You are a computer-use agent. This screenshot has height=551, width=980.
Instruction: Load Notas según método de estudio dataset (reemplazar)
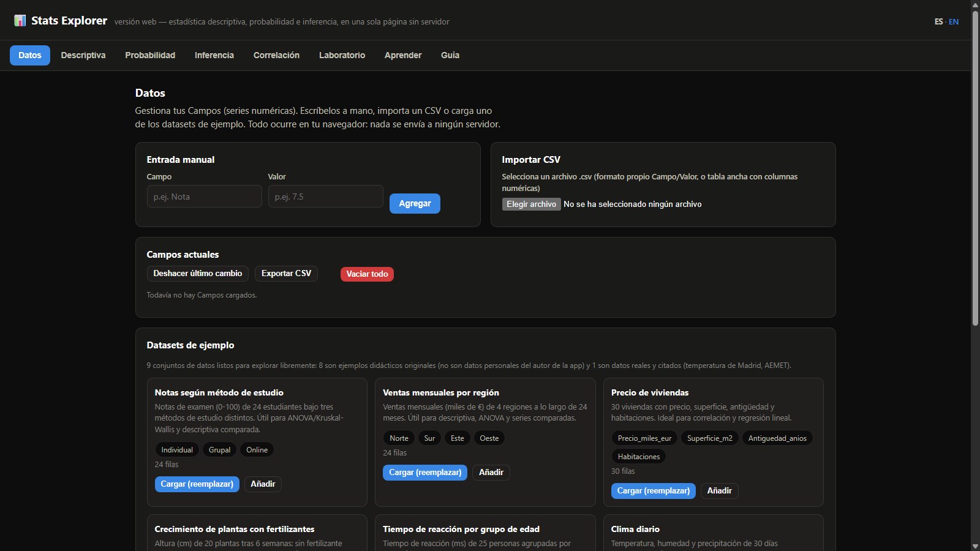(x=197, y=484)
